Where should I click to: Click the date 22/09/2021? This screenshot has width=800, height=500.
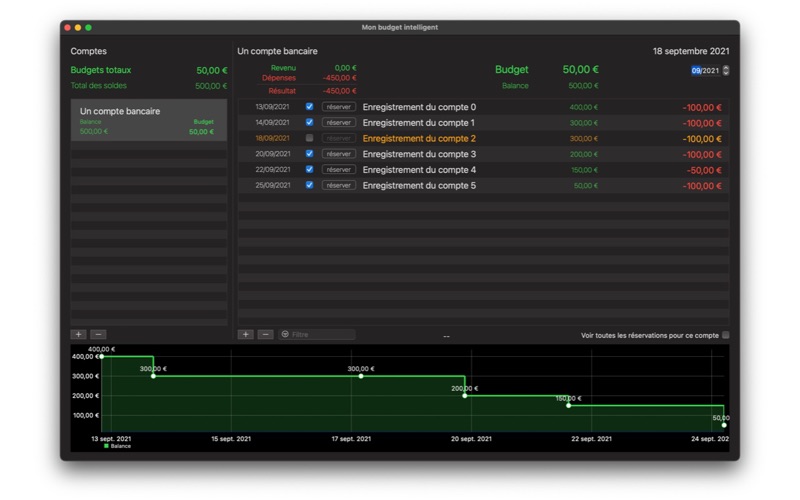272,169
